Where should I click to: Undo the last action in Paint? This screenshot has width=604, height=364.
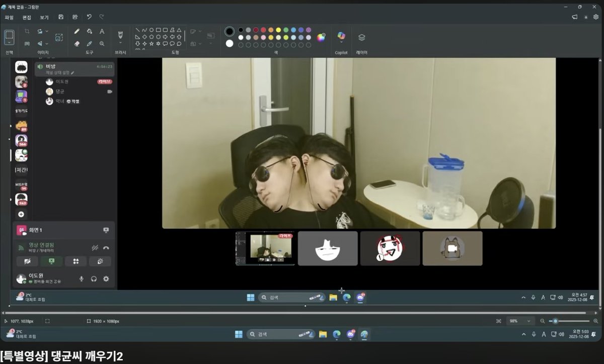(89, 17)
